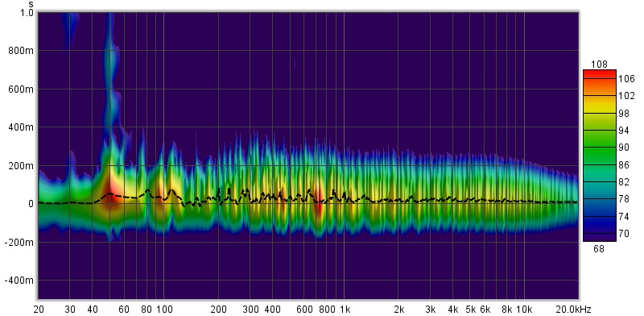Click the 20.0kHz frequency axis label
This screenshot has width=644, height=316.
(575, 310)
